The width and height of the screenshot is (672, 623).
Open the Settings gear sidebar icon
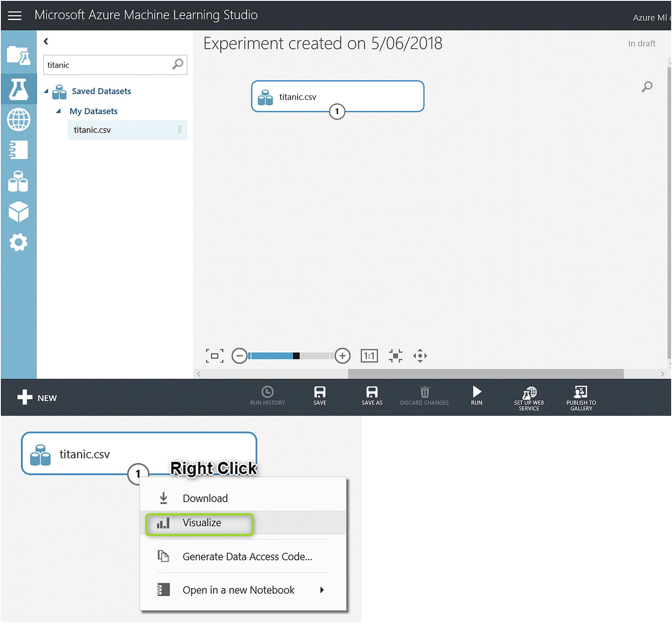(18, 242)
